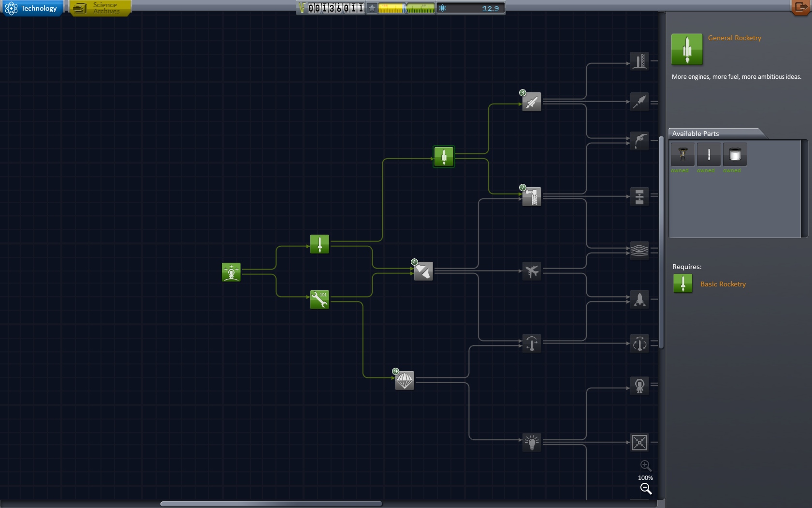
Task: Select the Engineering 101 wrench node
Action: (319, 299)
